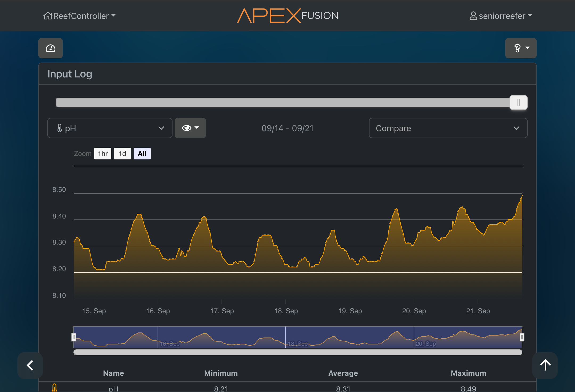
Task: Select the 1hr zoom option
Action: click(x=102, y=154)
